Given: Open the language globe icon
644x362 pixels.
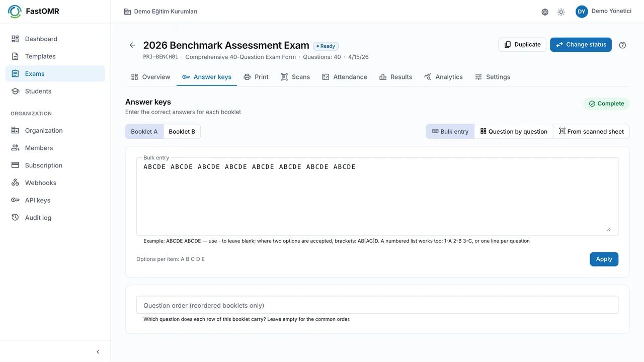Looking at the screenshot, I should [545, 12].
